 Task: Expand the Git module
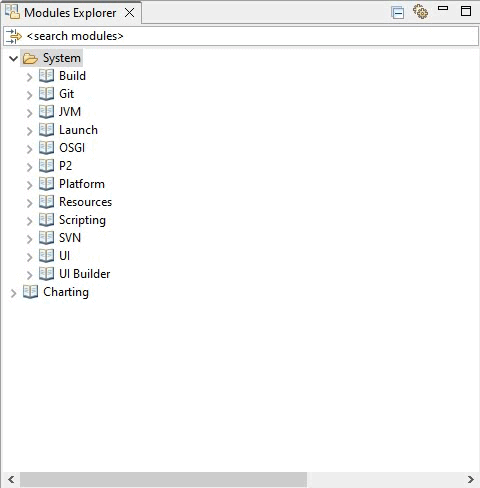click(30, 95)
